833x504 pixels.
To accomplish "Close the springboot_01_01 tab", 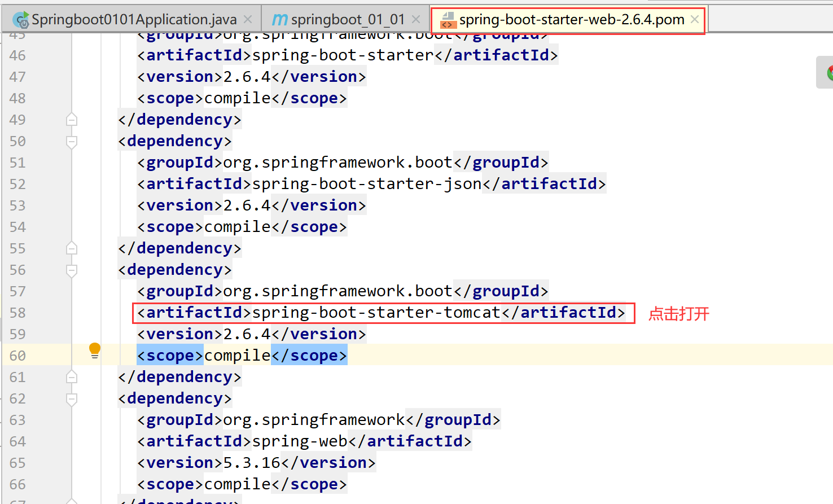I will [x=416, y=20].
